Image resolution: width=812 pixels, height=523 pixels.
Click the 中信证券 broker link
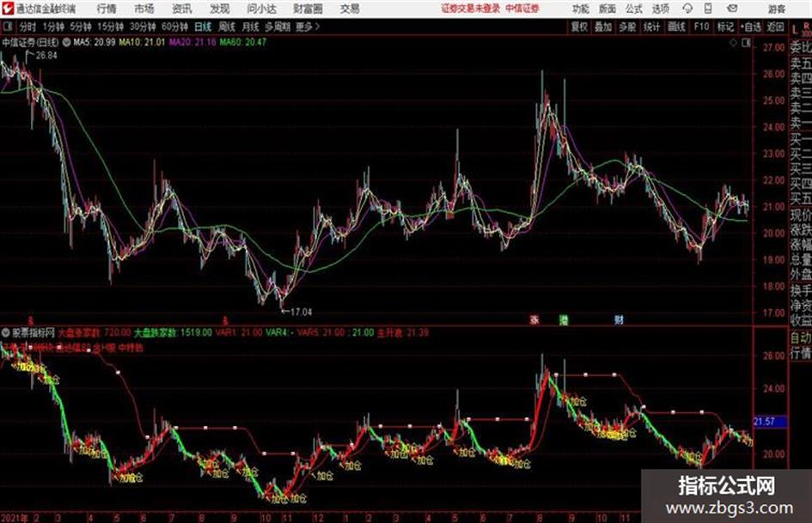(522, 9)
